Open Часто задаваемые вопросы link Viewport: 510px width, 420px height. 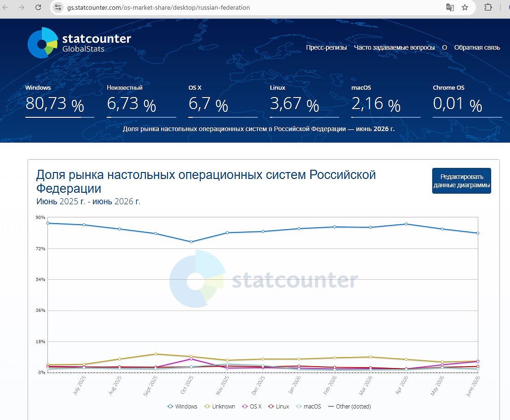click(394, 47)
